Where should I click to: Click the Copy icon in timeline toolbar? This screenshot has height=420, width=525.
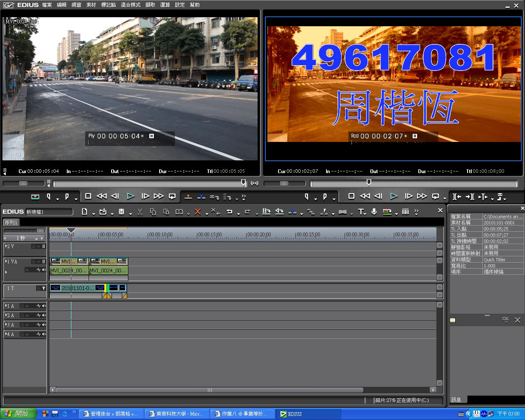pyautogui.click(x=153, y=212)
